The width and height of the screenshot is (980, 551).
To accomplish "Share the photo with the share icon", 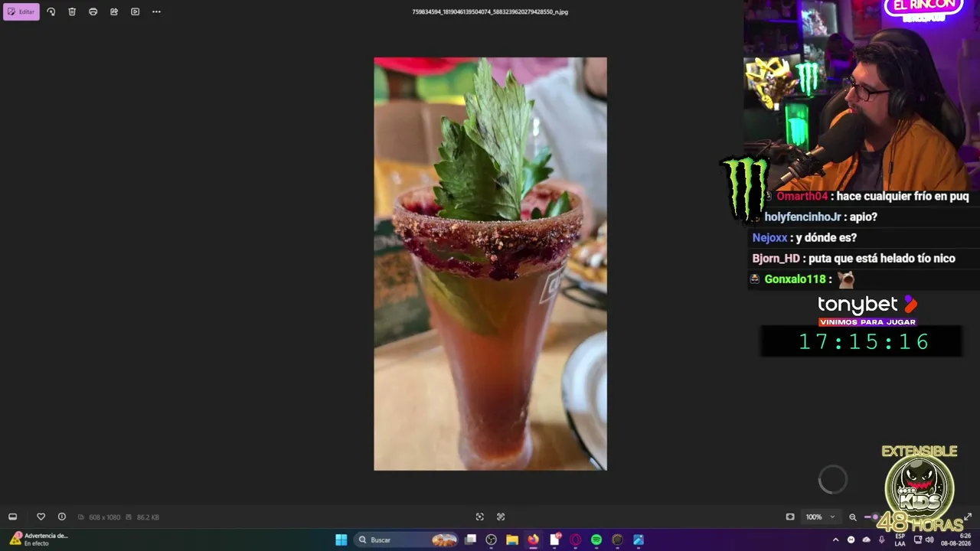I will [x=114, y=11].
